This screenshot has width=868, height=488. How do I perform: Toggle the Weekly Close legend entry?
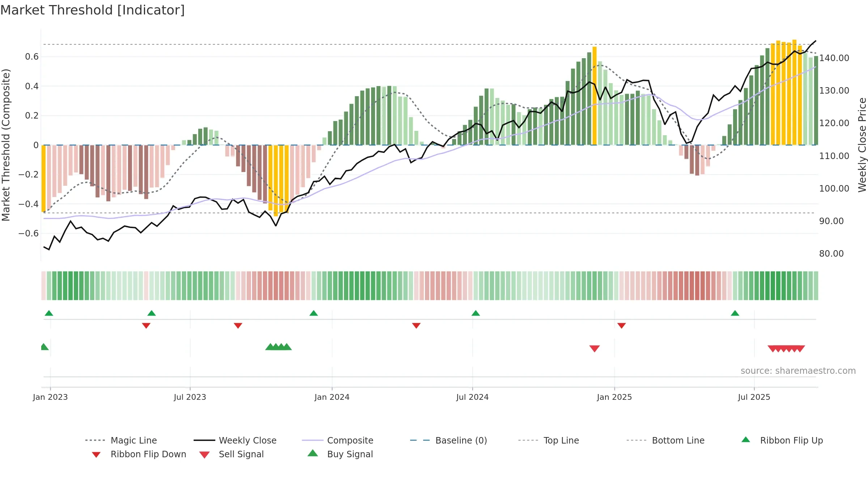point(235,440)
